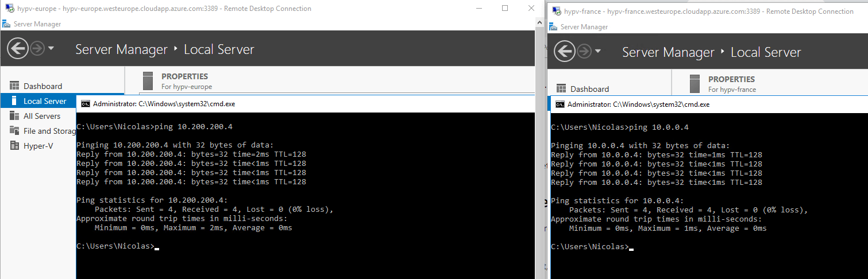Click 'Local Server' breadcrumb in hypv-europe header
The height and width of the screenshot is (279, 868).
coord(219,49)
